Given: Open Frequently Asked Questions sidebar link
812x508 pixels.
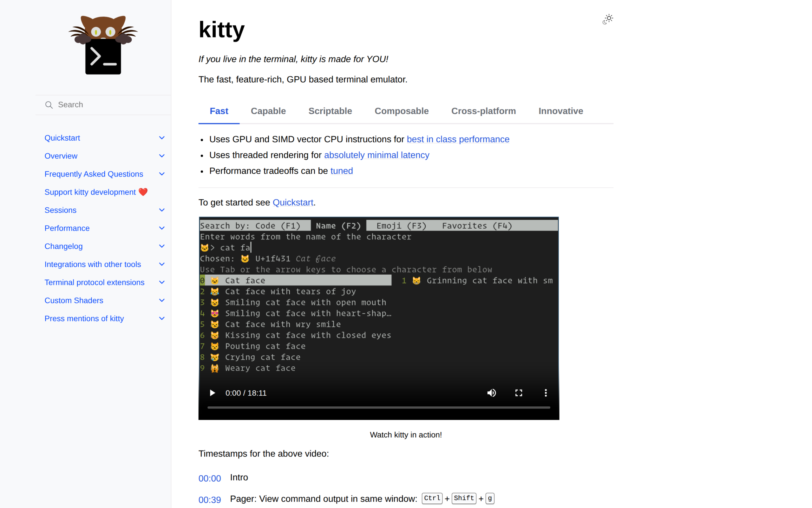Looking at the screenshot, I should [x=94, y=174].
